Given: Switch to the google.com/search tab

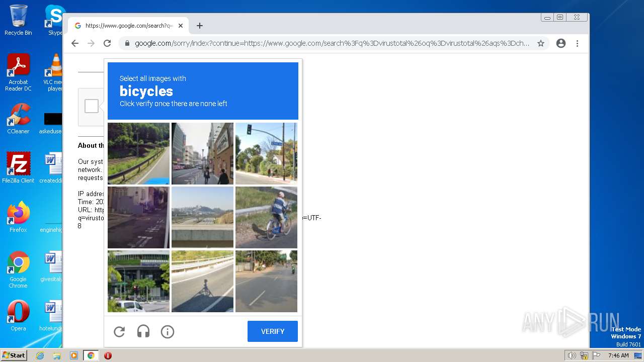Looking at the screenshot, I should (x=128, y=26).
